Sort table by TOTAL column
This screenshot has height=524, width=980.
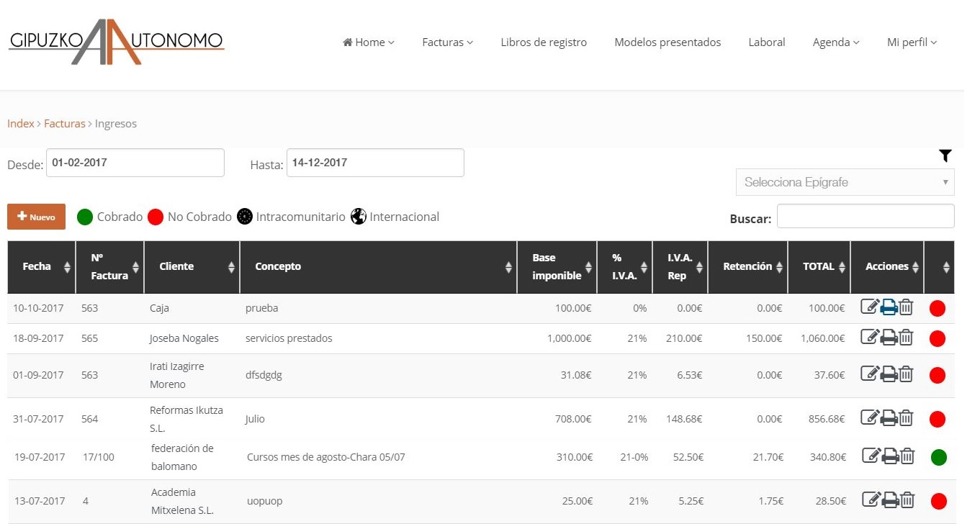(x=819, y=266)
